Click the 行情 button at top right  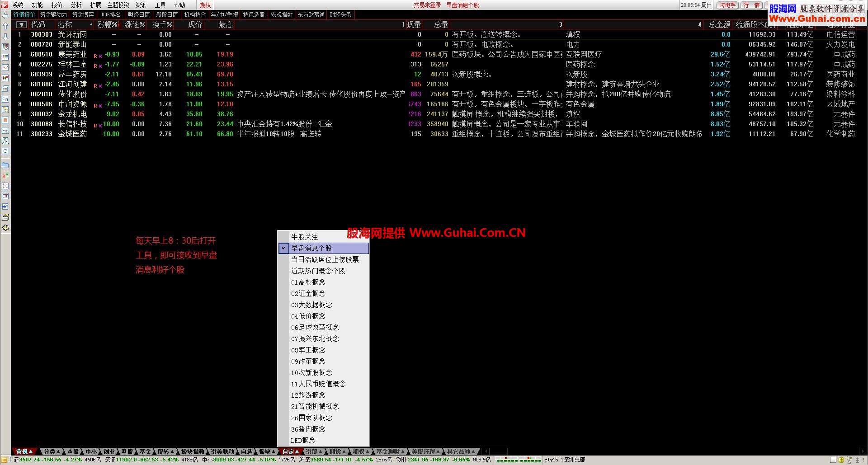click(x=752, y=5)
